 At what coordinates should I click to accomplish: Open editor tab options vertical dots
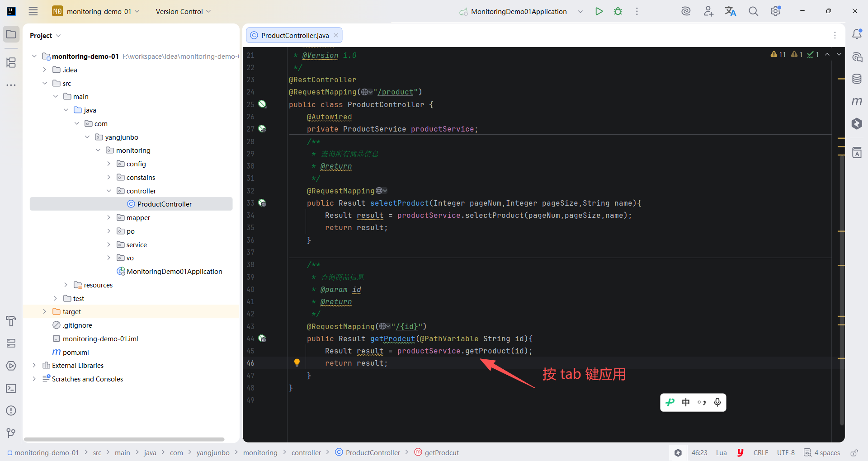point(835,35)
